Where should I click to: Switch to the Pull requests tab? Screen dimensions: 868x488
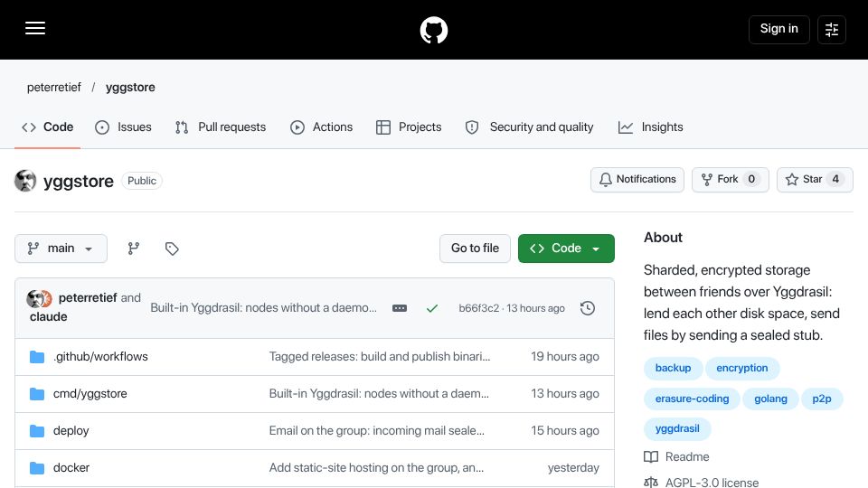click(221, 127)
